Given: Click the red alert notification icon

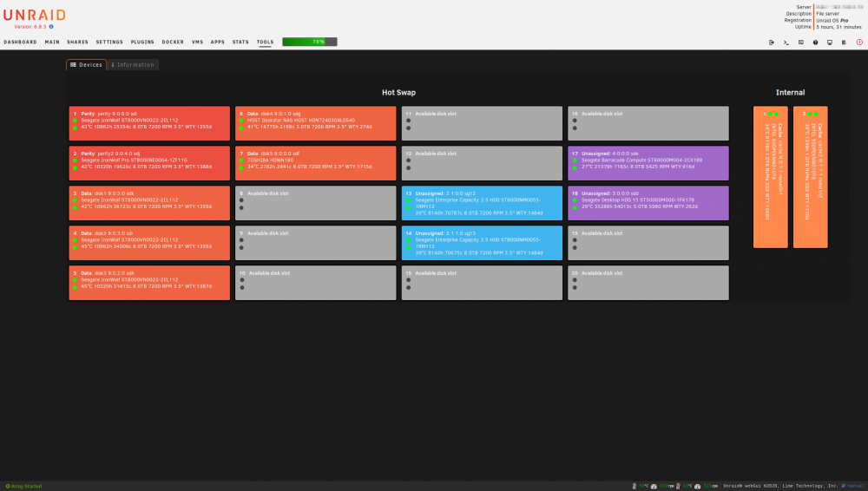Looking at the screenshot, I should (859, 42).
